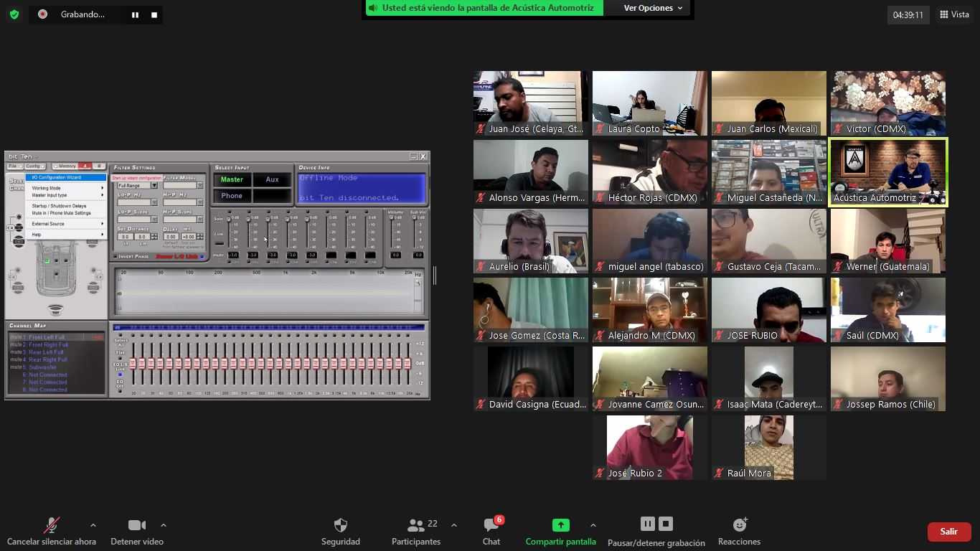Toggle the EQ L/R Link indicator
The image size is (980, 551).
coord(120,375)
